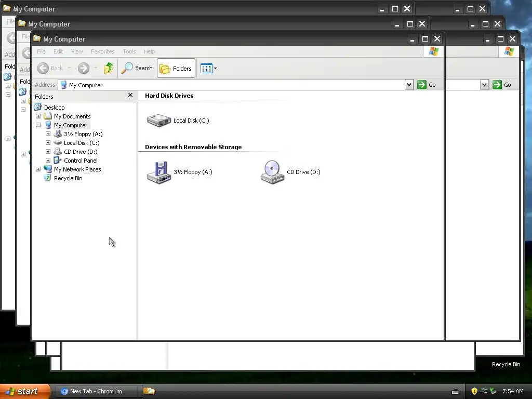Click the grouped folder taskbar button
Image resolution: width=532 pixels, height=399 pixels.
point(149,392)
